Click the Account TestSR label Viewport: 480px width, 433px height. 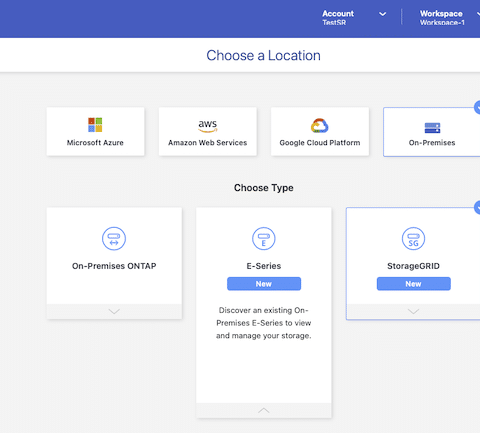338,18
